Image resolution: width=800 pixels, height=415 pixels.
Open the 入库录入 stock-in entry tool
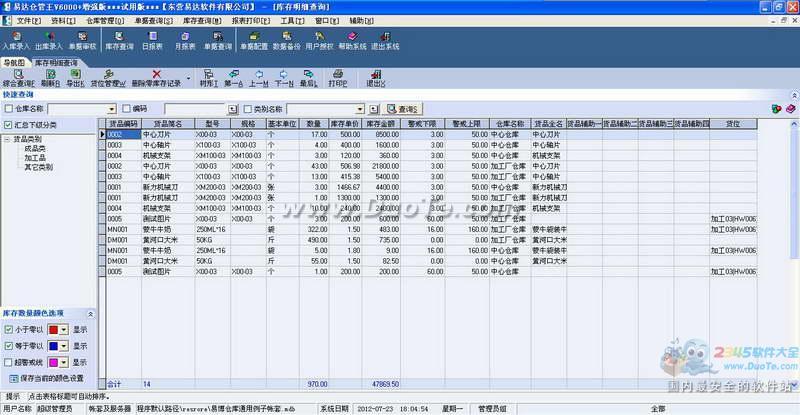[x=17, y=40]
